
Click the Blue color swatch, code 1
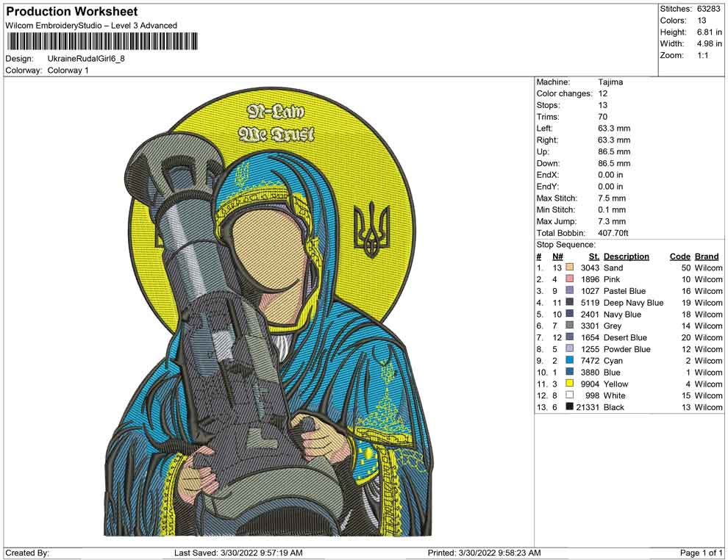570,372
